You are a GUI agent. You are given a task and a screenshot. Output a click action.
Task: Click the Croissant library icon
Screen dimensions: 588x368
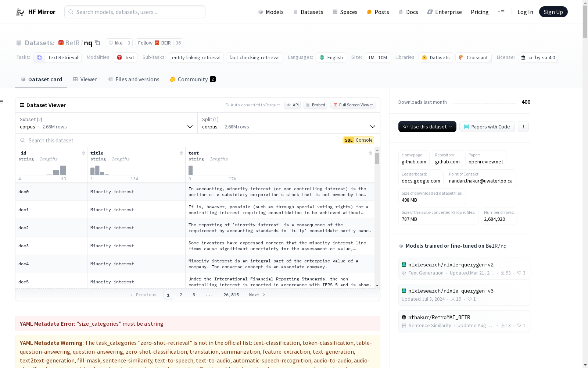tap(461, 57)
